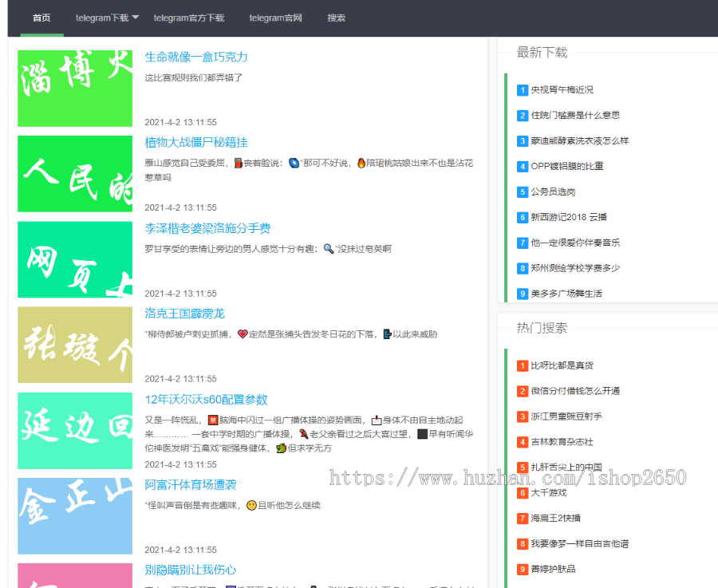Image resolution: width=718 pixels, height=588 pixels.
Task: Open download item 新西游记2018 云播
Action: 569,217
